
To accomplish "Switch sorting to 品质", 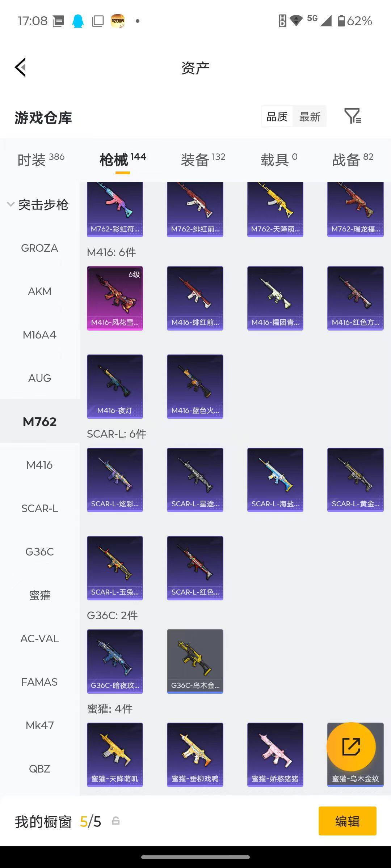I will click(x=277, y=116).
